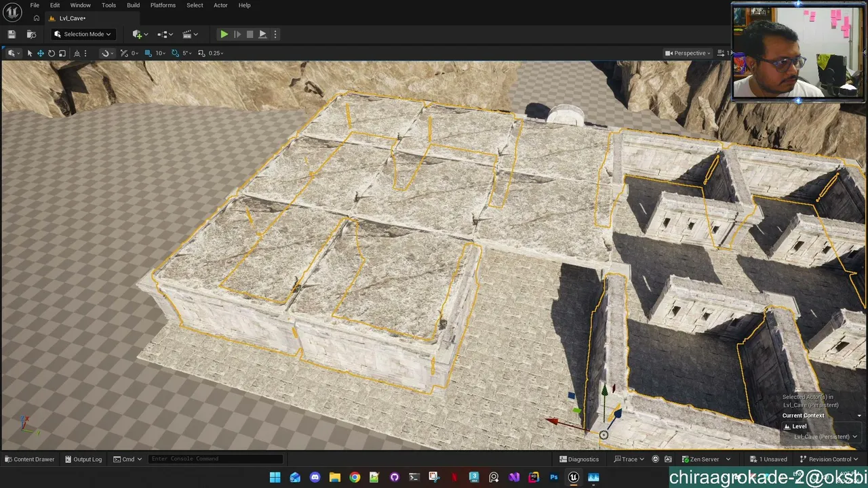868x488 pixels.
Task: Click the Advance Frame step button
Action: tap(237, 34)
